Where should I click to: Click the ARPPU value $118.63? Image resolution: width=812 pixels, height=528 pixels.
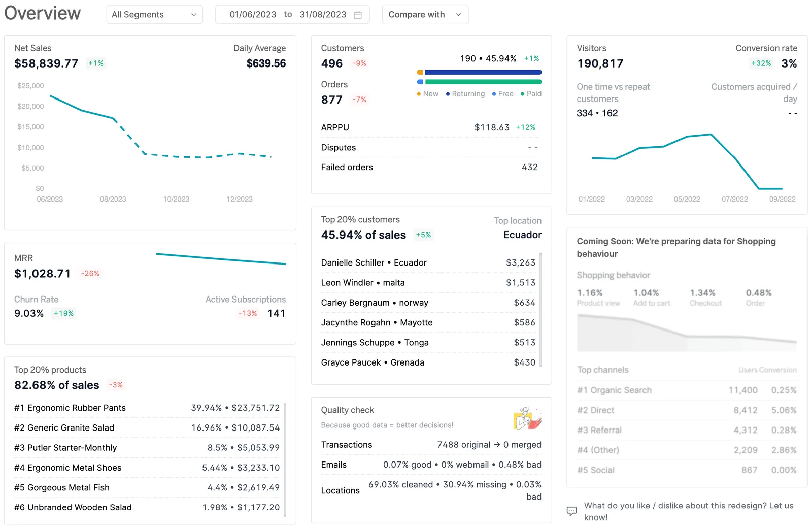[492, 127]
